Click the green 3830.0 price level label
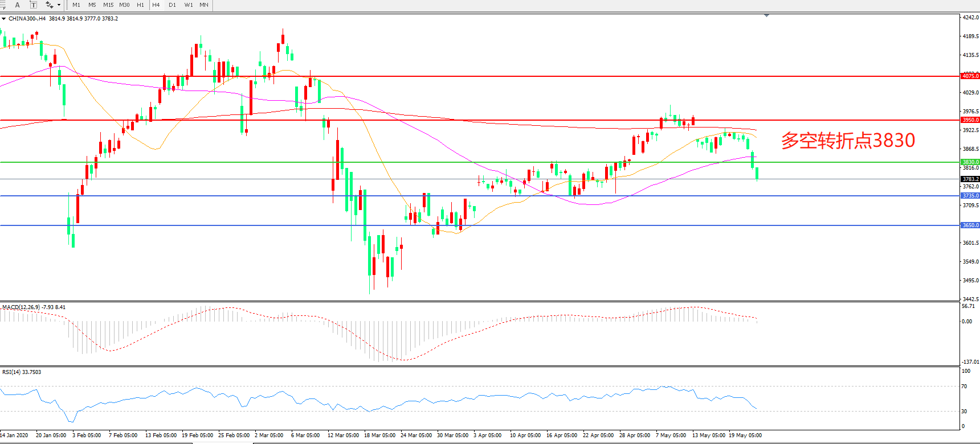The image size is (980, 444). 970,162
